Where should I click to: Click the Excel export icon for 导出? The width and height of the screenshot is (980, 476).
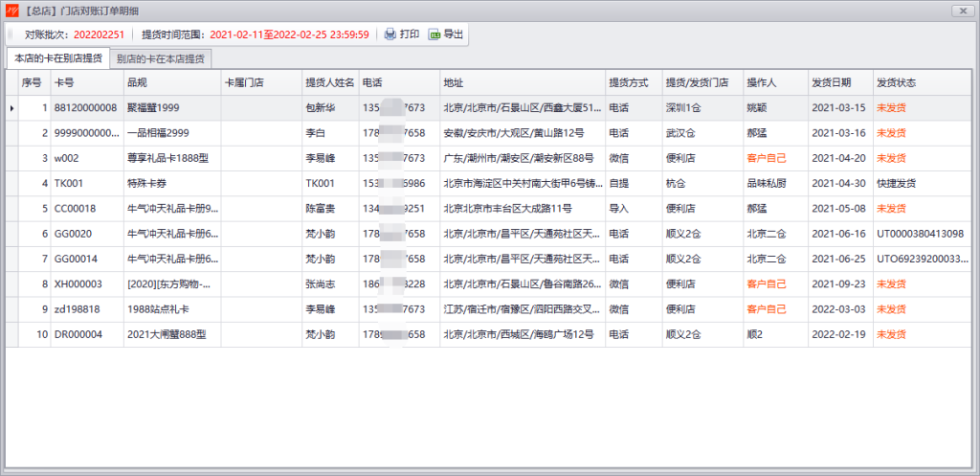pyautogui.click(x=434, y=34)
